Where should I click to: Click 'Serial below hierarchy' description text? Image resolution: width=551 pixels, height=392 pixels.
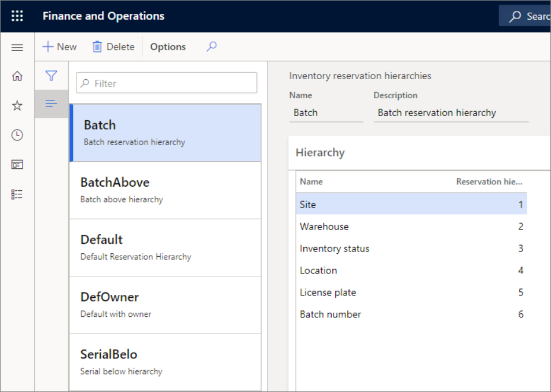click(121, 371)
